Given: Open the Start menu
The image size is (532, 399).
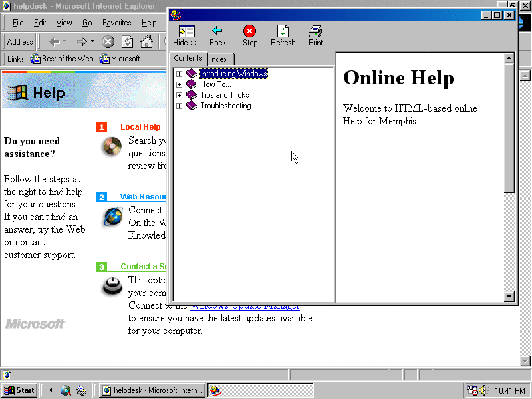Looking at the screenshot, I should [x=19, y=390].
